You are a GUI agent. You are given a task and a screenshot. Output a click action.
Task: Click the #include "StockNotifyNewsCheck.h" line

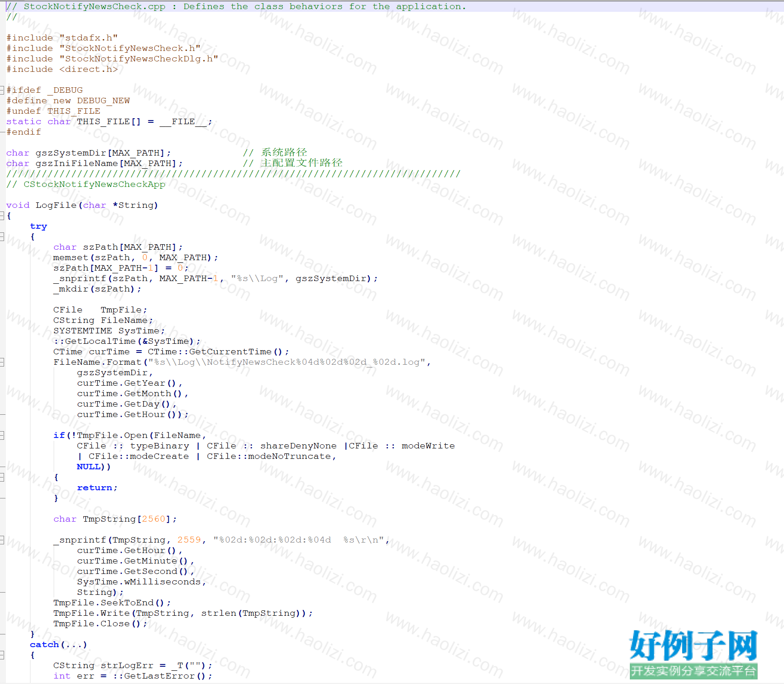(x=104, y=48)
